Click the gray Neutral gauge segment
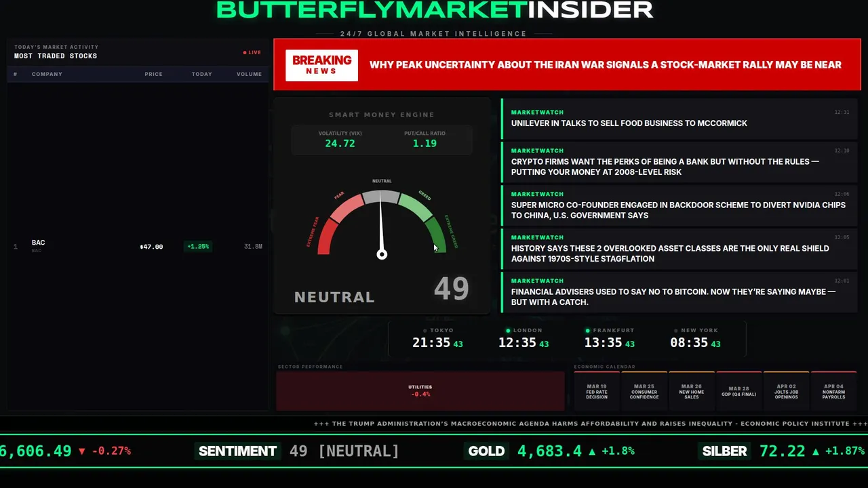The width and height of the screenshot is (868, 488). click(x=381, y=197)
